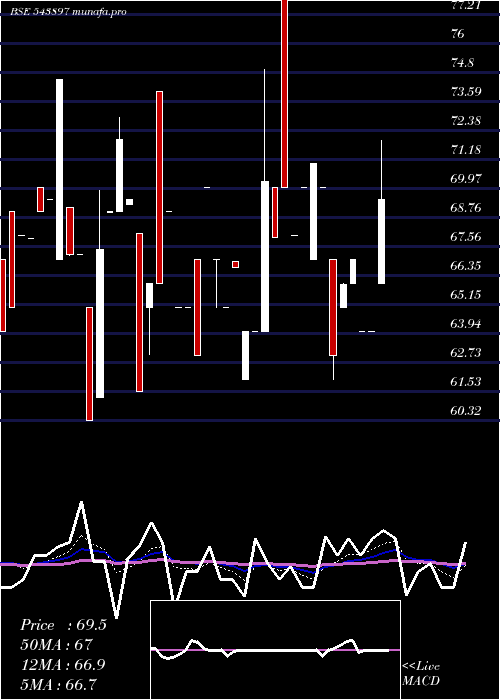Click the last white candlestick with long upper wick
Screen dimensions: 500x700
pyautogui.click(x=381, y=212)
